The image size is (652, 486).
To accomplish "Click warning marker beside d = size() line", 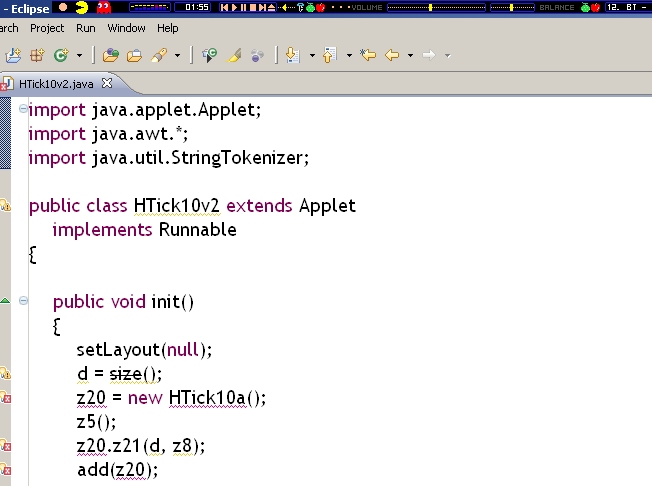I will pos(5,373).
